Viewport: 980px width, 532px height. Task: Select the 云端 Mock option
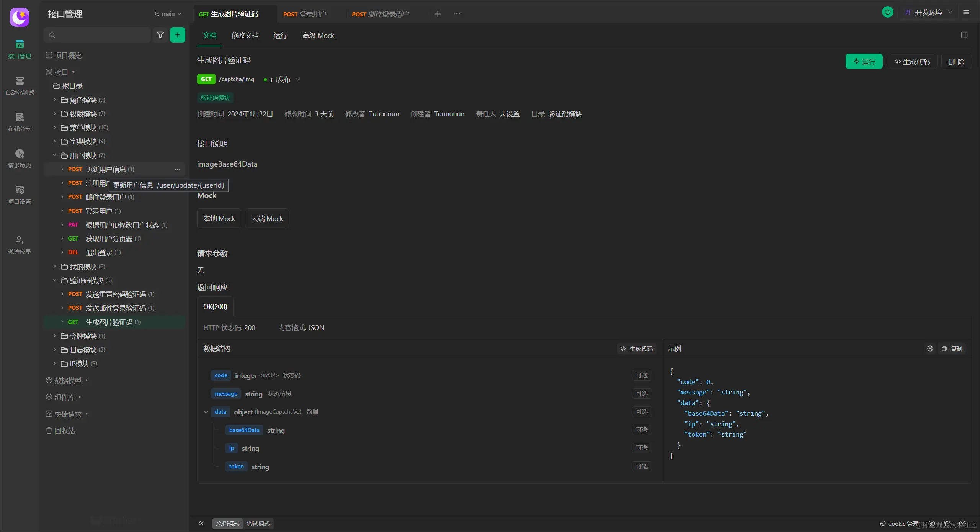click(267, 218)
